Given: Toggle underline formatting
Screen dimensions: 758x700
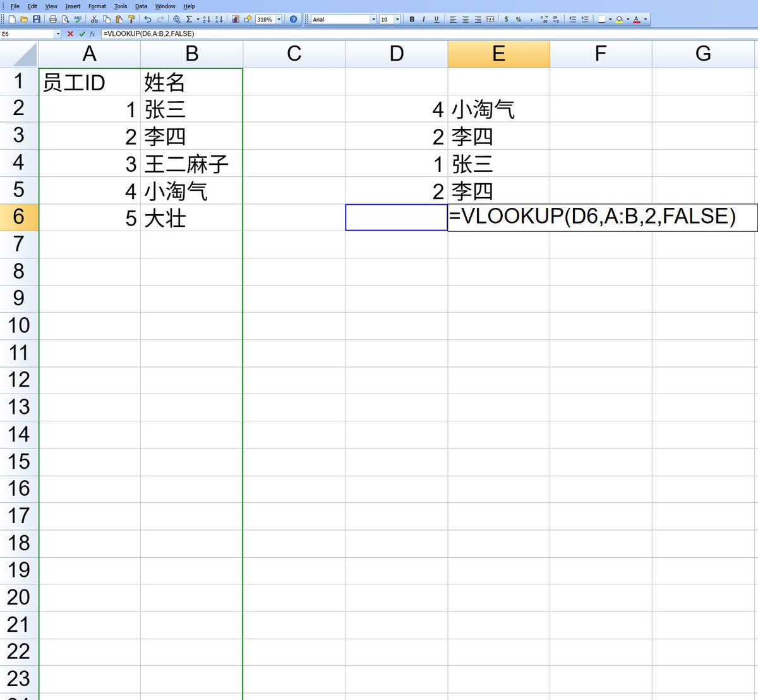Looking at the screenshot, I should click(436, 20).
